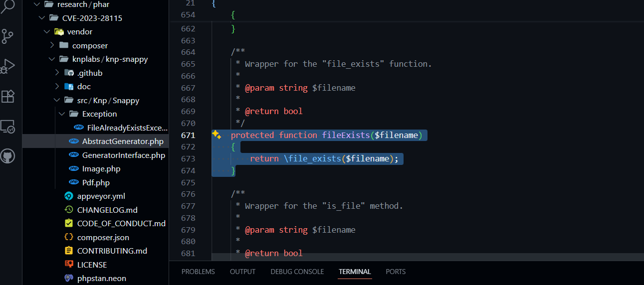Select the composer.json file

pyautogui.click(x=103, y=238)
